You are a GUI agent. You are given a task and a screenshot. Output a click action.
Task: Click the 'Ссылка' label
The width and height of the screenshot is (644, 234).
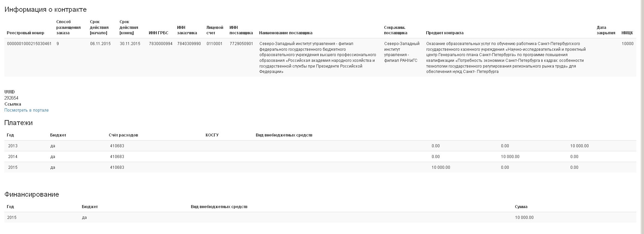13,104
